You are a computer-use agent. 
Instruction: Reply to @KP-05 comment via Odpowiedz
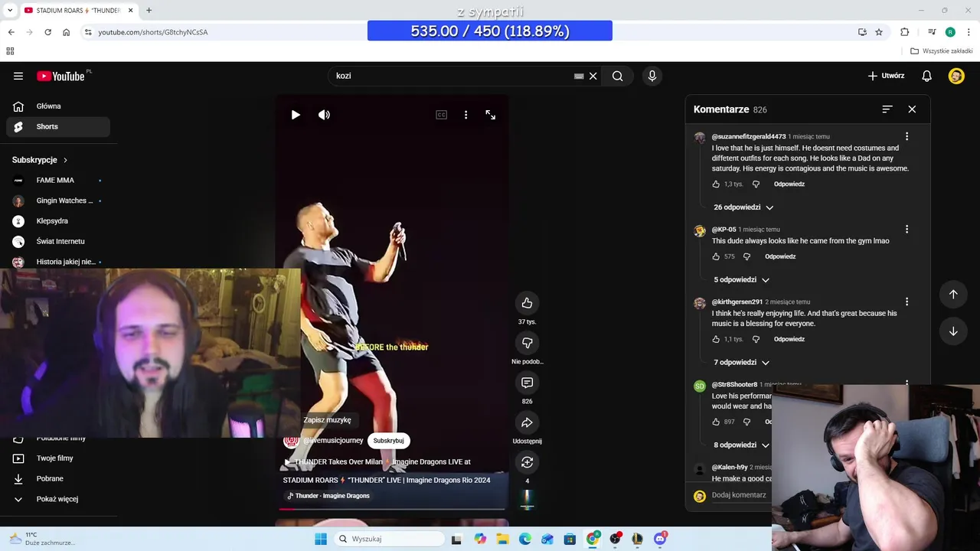pos(780,257)
